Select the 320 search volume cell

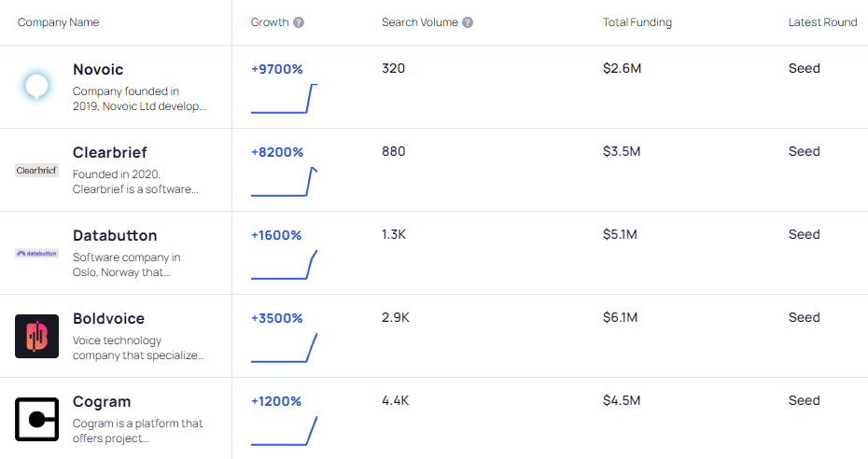393,69
